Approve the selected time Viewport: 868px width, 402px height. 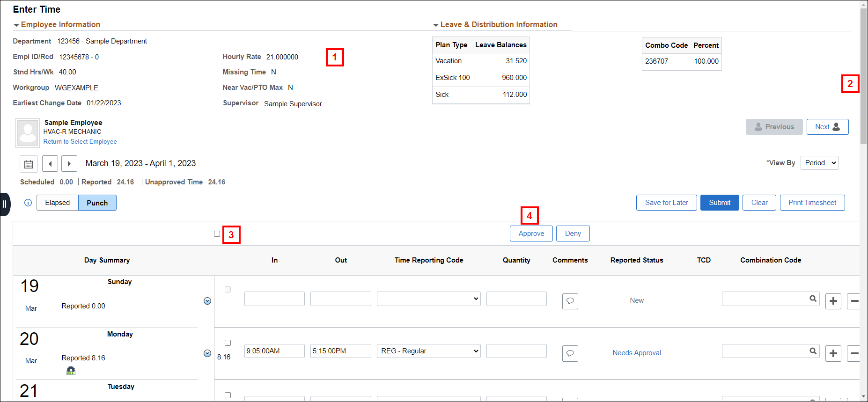click(531, 234)
